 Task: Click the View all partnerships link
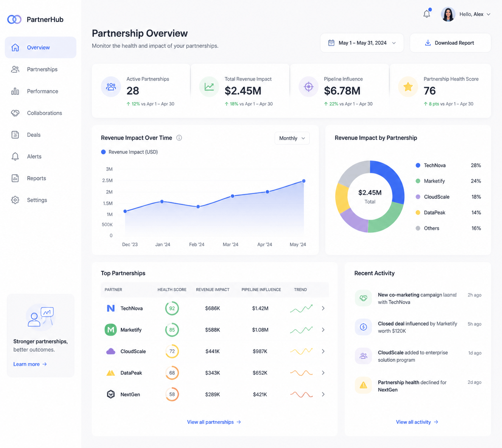[214, 422]
